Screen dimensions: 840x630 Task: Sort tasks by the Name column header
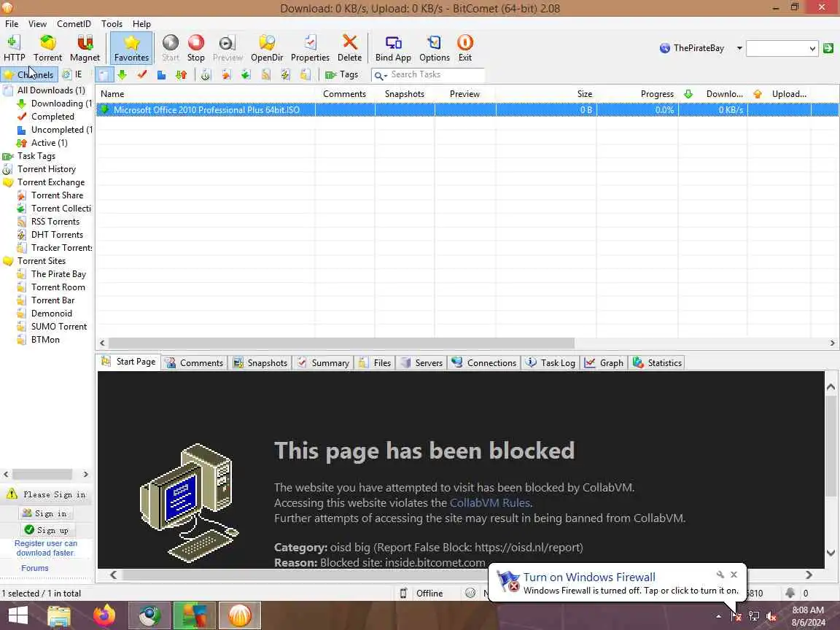(206, 94)
